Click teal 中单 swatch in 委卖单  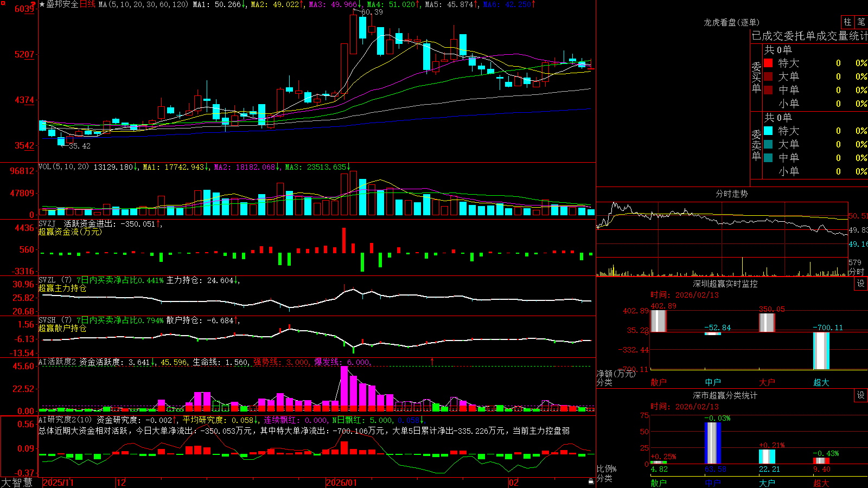pyautogui.click(x=768, y=158)
